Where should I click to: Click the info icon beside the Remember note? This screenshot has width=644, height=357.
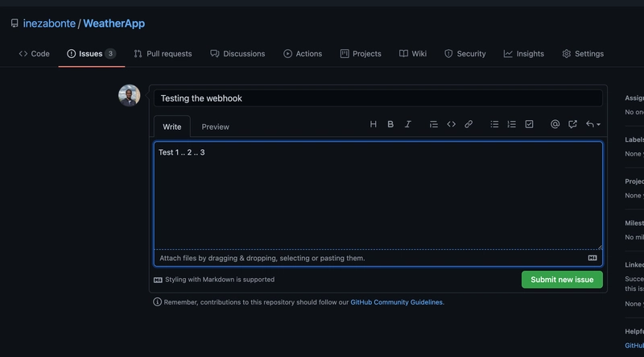point(157,302)
